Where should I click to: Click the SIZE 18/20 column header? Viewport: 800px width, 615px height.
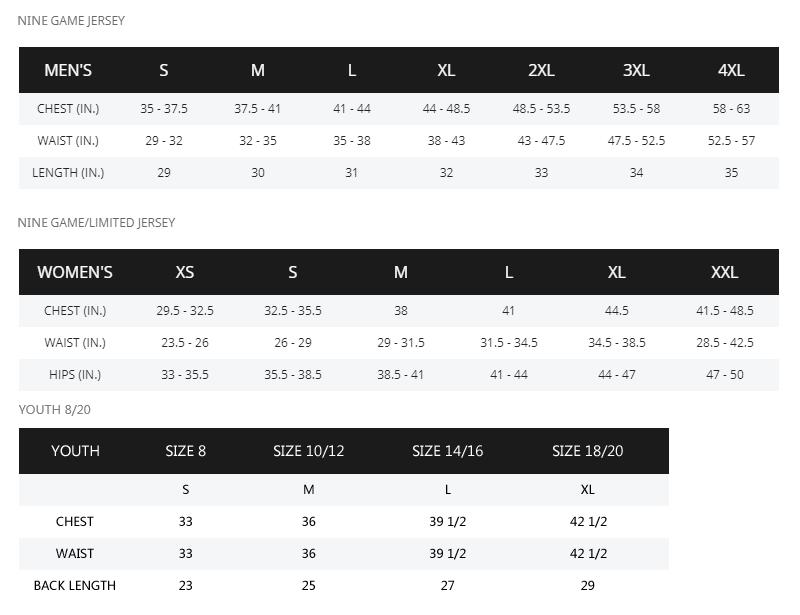pyautogui.click(x=587, y=450)
